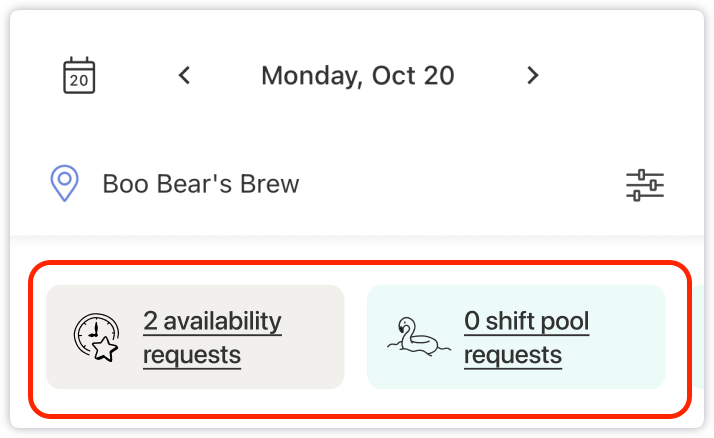
Task: Open the calendar date picker icon
Action: 79,75
